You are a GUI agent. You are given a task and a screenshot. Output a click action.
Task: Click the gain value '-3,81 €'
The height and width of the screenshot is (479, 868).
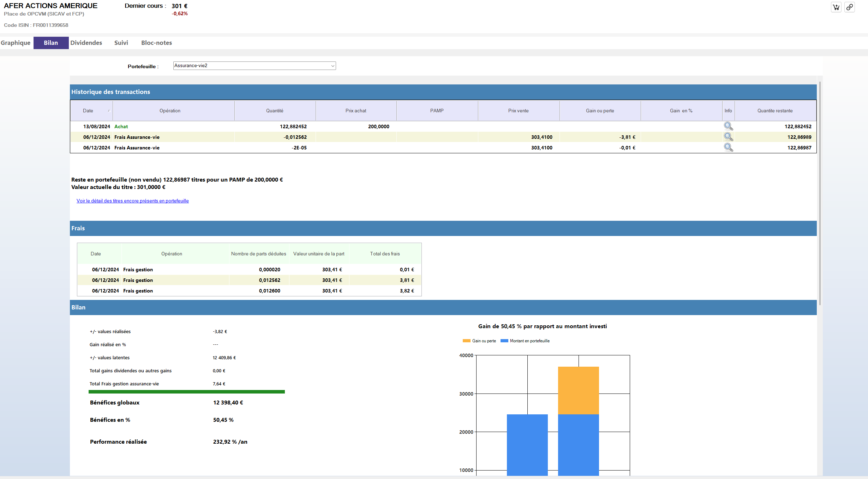[627, 137]
